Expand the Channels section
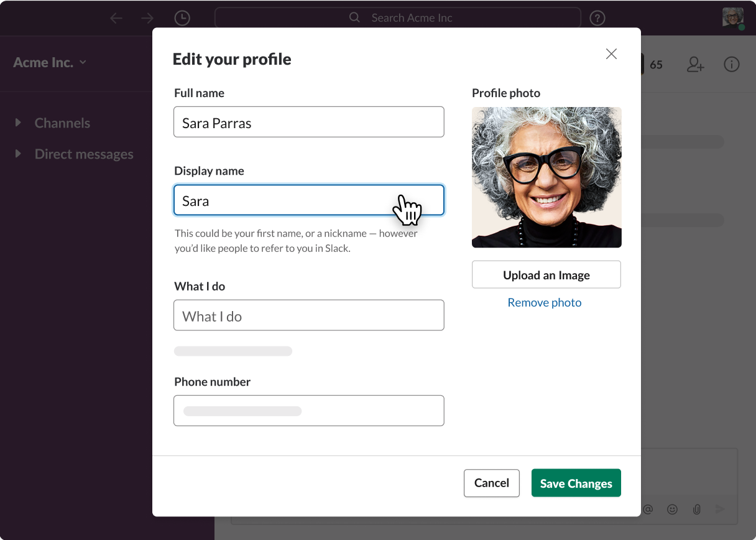Image resolution: width=756 pixels, height=540 pixels. click(17, 123)
